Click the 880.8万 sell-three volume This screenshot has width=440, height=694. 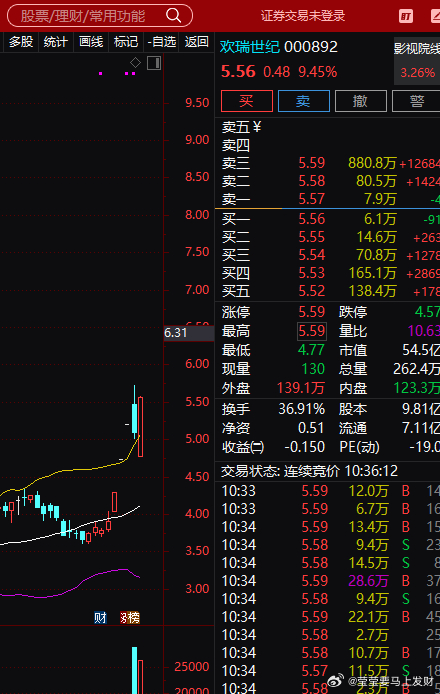point(372,163)
